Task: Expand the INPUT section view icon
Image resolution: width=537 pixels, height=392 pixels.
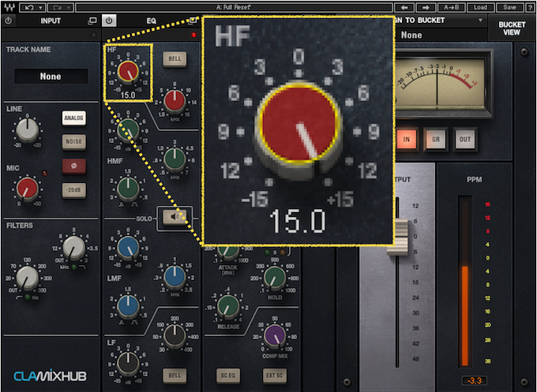Action: pos(92,21)
